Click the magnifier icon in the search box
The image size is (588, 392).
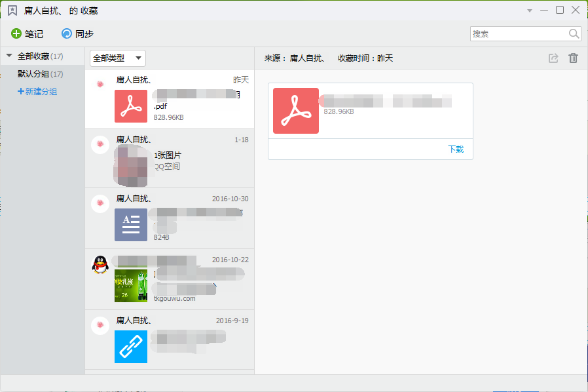(573, 33)
